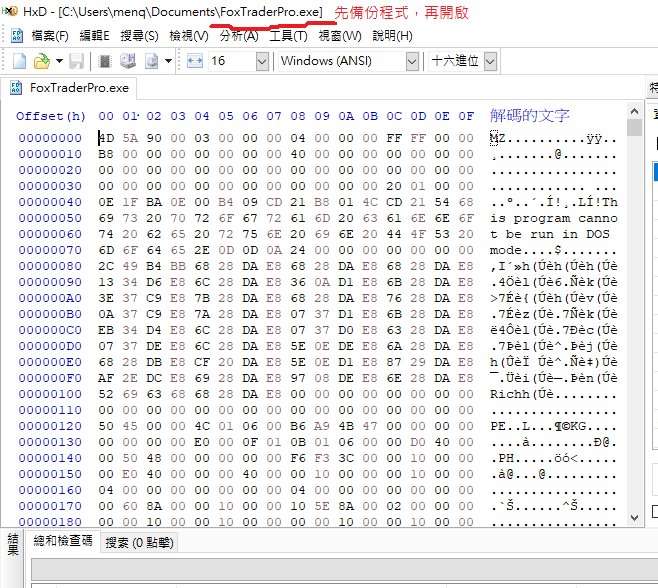The image size is (658, 588).
Task: Open the 檢視(V) menu
Action: point(189,36)
